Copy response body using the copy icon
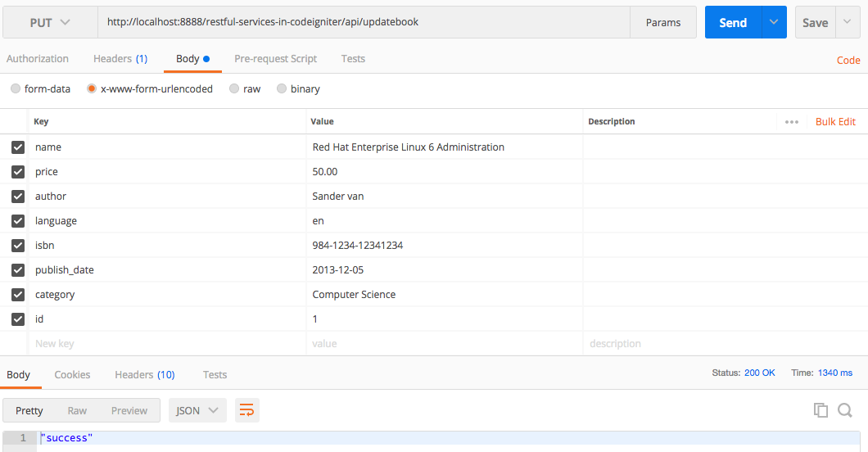Screen dimensions: 868x452 (x=821, y=410)
